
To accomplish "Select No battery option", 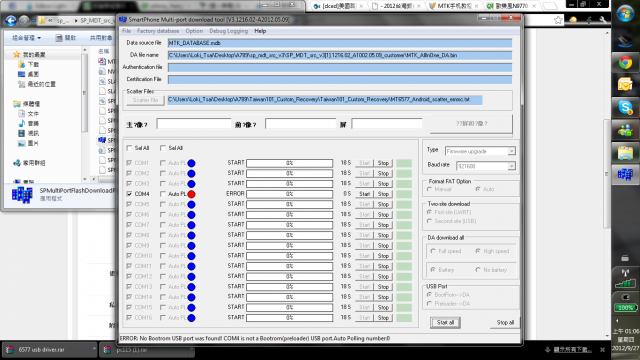I will click(478, 270).
